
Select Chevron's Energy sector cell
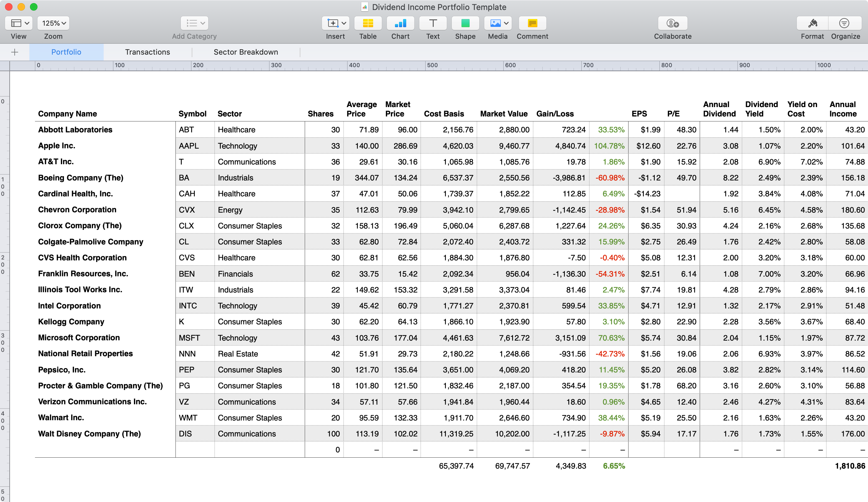point(259,210)
